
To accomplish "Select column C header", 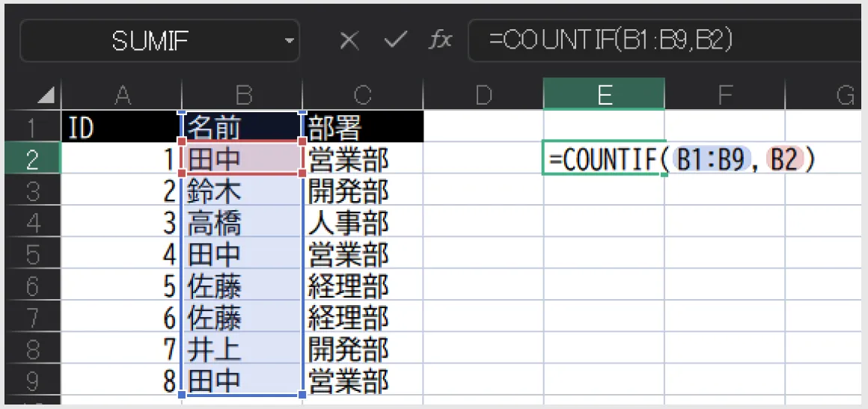I will pyautogui.click(x=363, y=96).
